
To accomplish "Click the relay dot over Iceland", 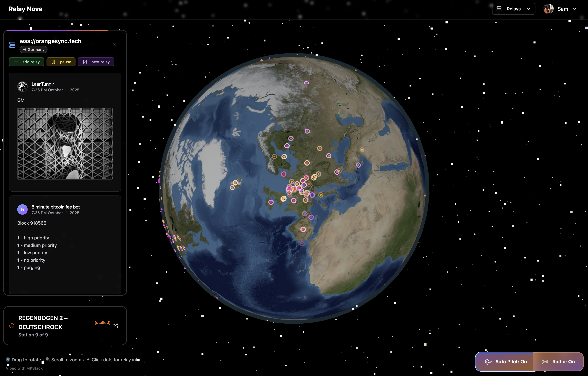I will (x=235, y=182).
